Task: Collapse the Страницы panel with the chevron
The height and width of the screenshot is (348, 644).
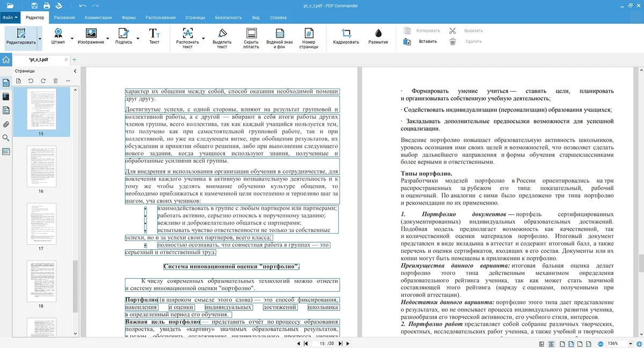Action: tap(75, 71)
